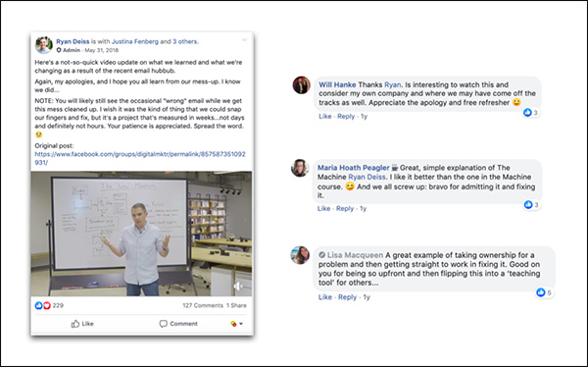
Task: Open the 127 Comments thread
Action: 203,305
